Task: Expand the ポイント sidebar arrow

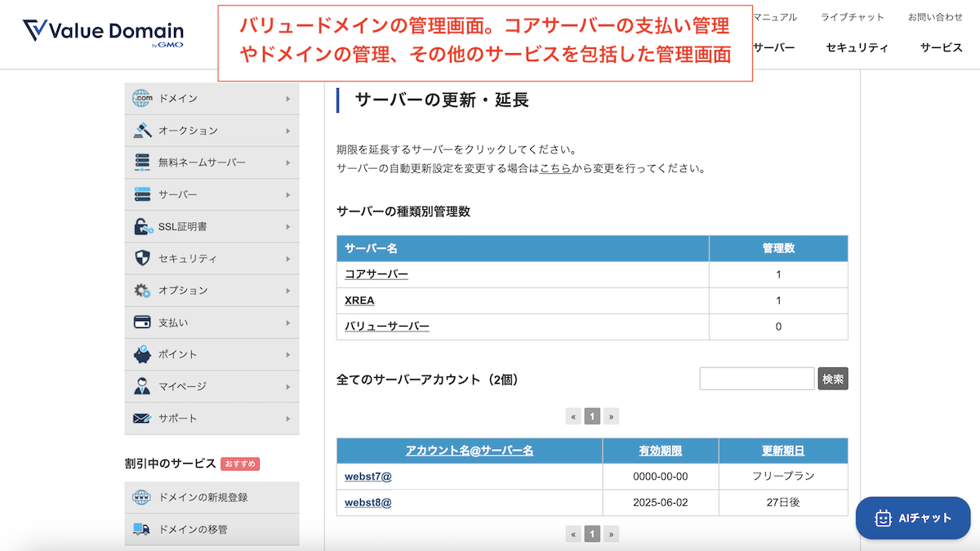Action: click(x=288, y=355)
